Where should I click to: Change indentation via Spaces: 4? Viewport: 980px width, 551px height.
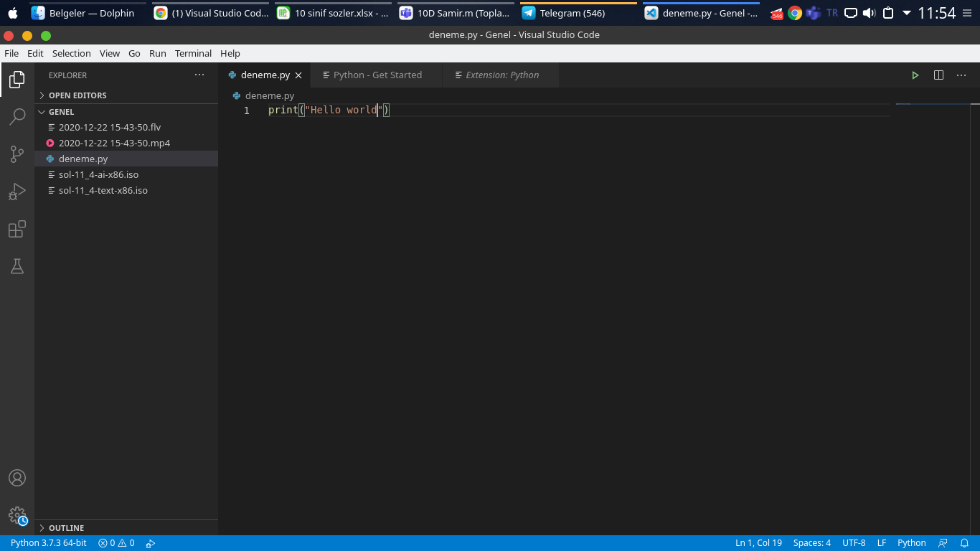click(812, 543)
